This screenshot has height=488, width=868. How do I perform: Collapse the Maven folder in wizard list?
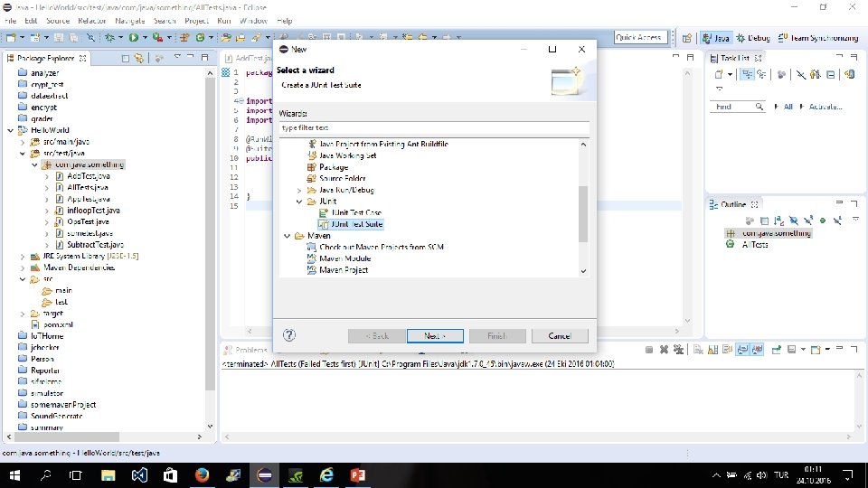[287, 236]
